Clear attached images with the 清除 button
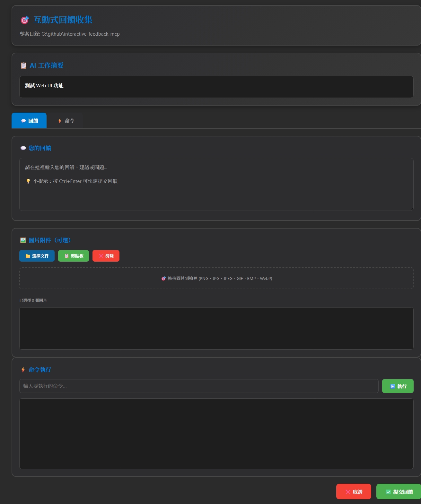This screenshot has height=504, width=421. (x=106, y=256)
